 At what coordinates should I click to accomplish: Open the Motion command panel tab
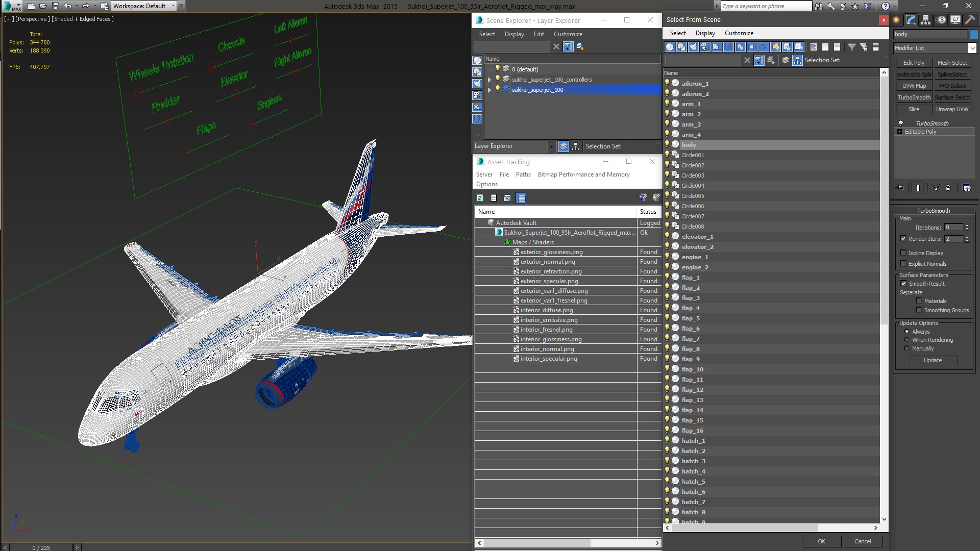coord(942,20)
